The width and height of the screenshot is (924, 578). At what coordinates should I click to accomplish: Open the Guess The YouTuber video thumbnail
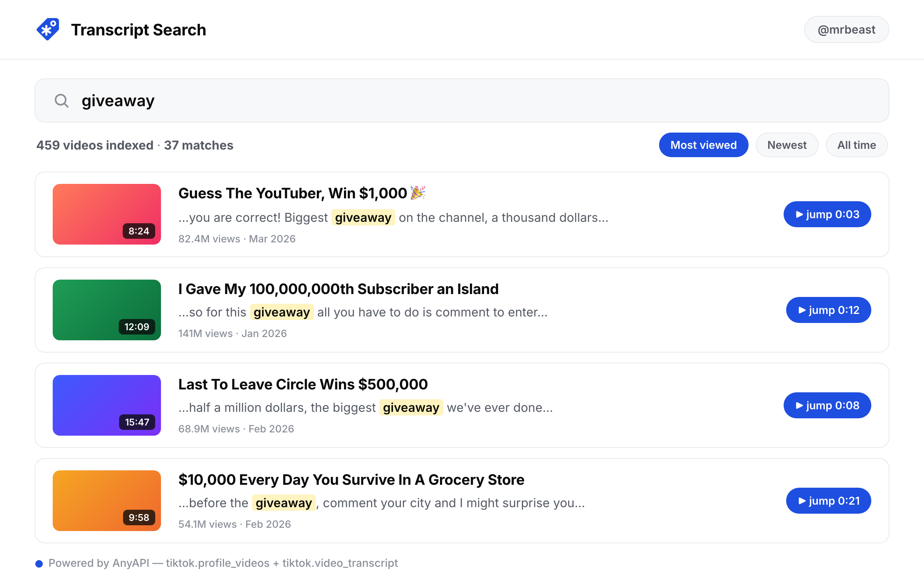click(107, 214)
